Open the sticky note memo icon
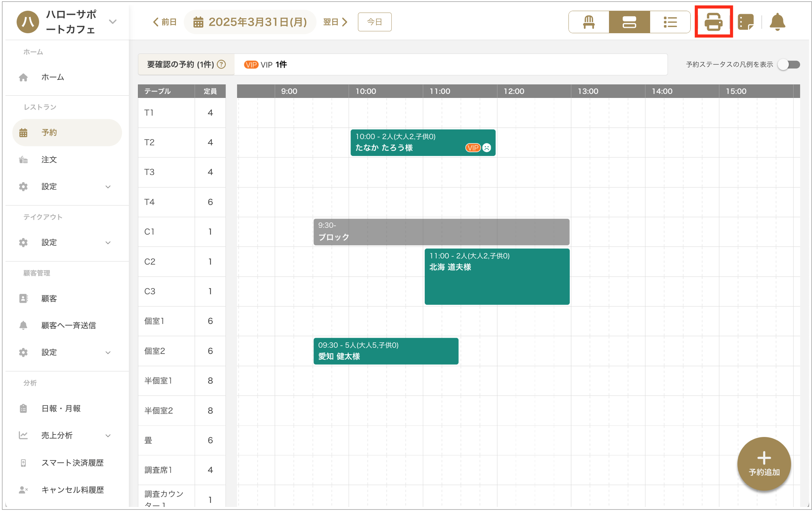This screenshot has height=513, width=812. (745, 22)
